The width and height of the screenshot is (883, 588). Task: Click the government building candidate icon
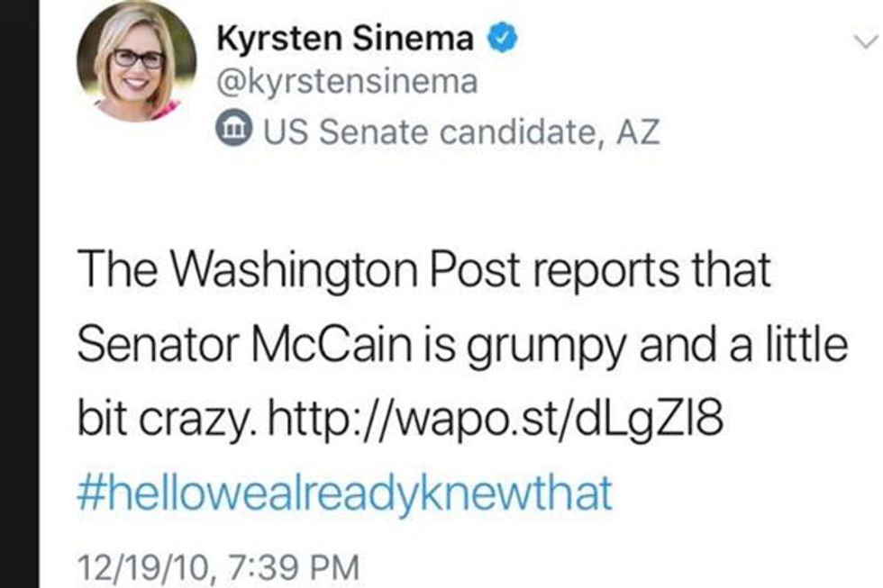(x=234, y=131)
